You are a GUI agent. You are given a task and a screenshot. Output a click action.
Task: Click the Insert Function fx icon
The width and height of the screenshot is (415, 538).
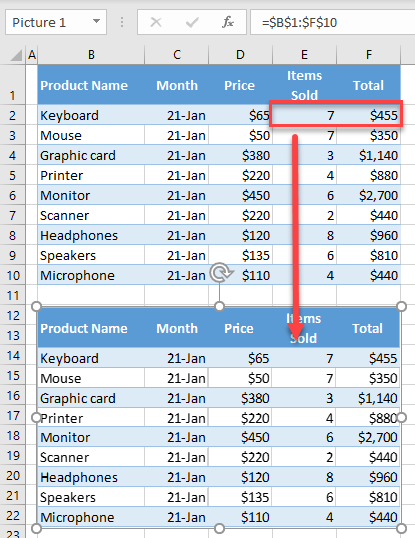[x=228, y=23]
